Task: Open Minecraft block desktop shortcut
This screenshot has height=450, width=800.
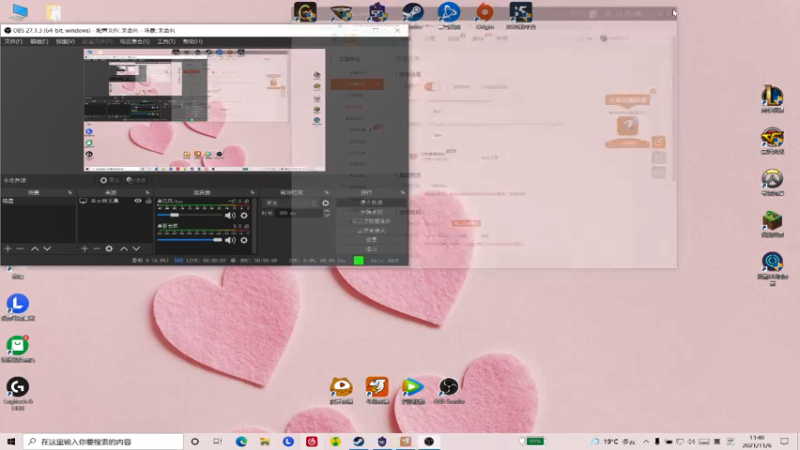Action: 772,224
